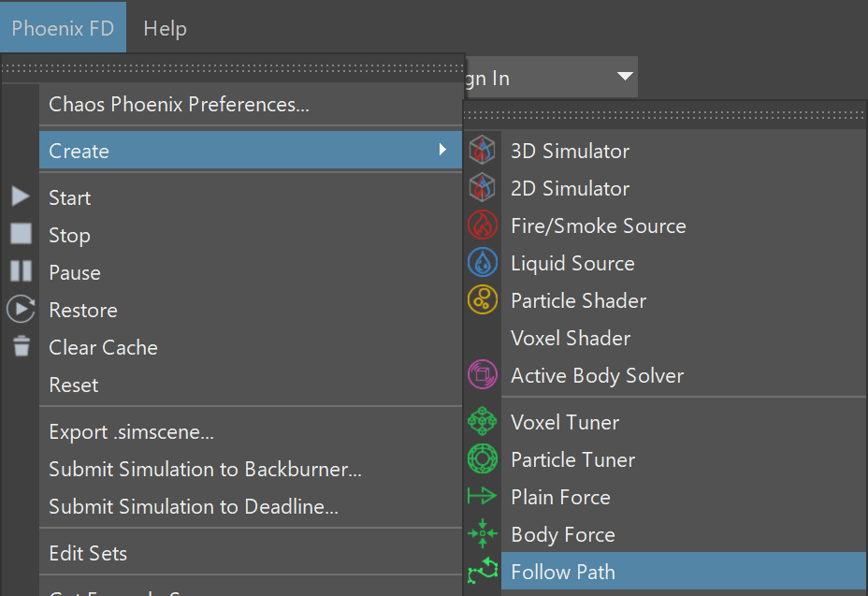
Task: Choose the Start menu entry
Action: (x=251, y=197)
